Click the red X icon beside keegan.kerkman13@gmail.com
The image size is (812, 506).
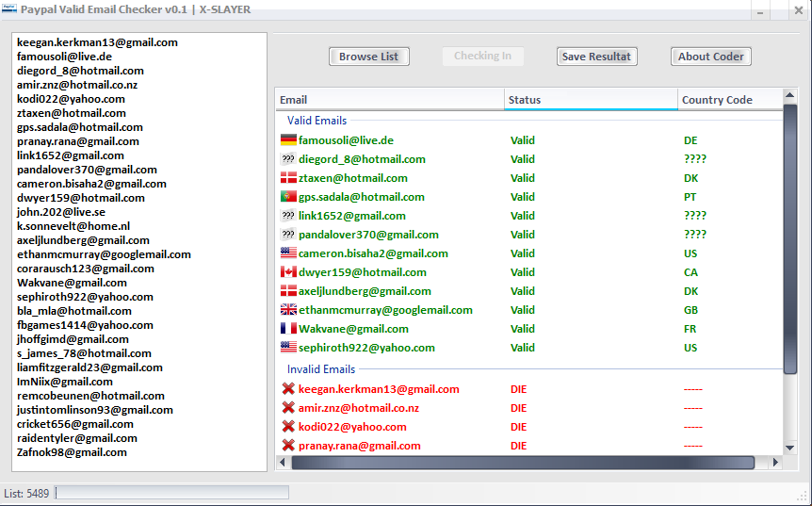[288, 389]
